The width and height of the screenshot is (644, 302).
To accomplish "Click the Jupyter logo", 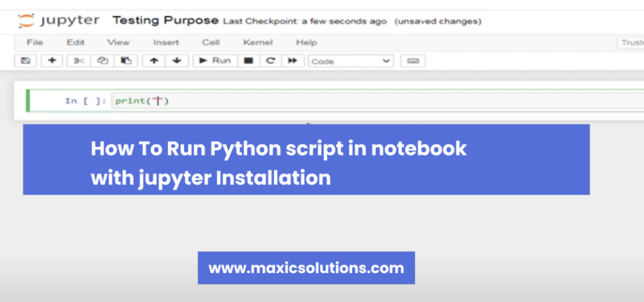I will [x=58, y=21].
